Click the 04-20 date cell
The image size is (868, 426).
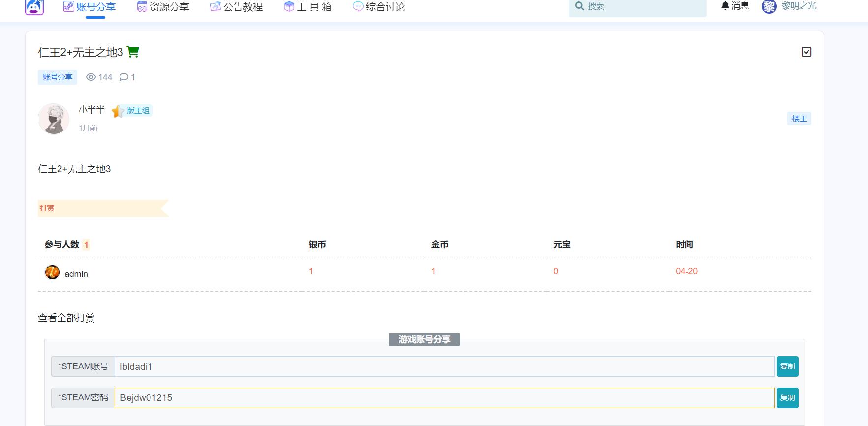tap(687, 271)
